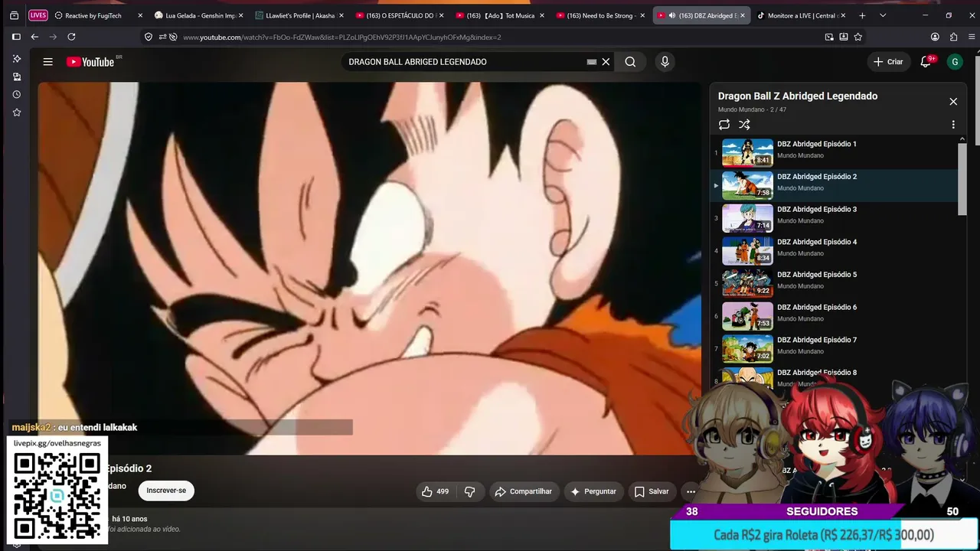
Task: Close the playlist panel
Action: point(953,101)
